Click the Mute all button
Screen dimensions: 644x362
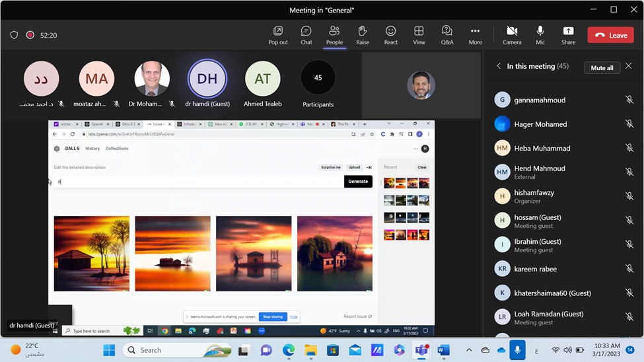click(x=602, y=67)
